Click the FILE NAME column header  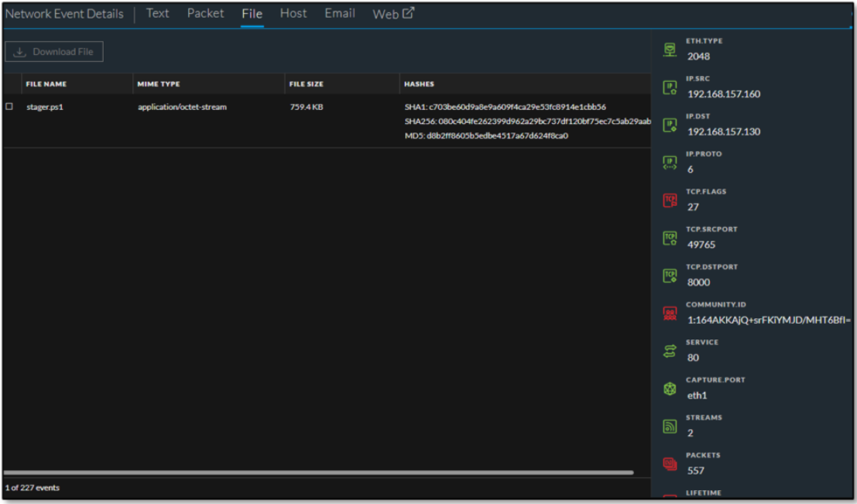click(46, 84)
